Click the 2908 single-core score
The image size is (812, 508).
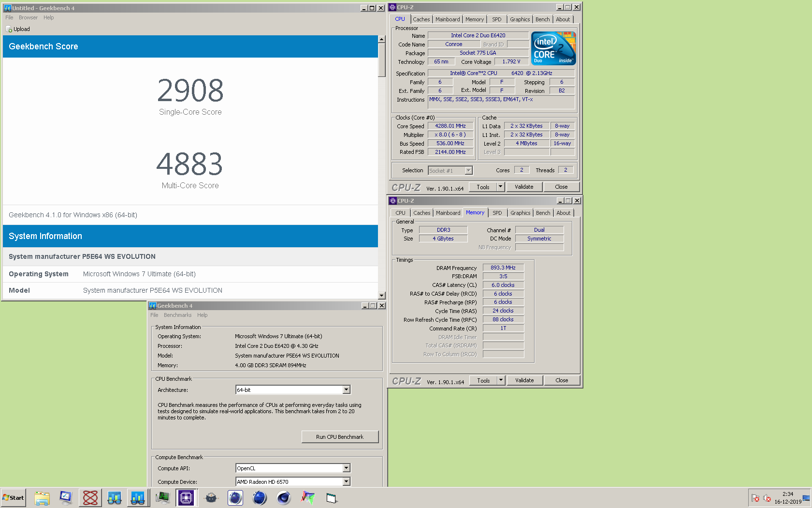(x=190, y=90)
